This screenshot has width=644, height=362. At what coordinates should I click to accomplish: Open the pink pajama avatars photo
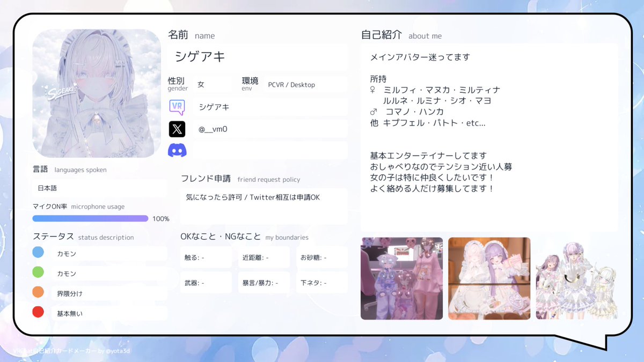click(402, 278)
